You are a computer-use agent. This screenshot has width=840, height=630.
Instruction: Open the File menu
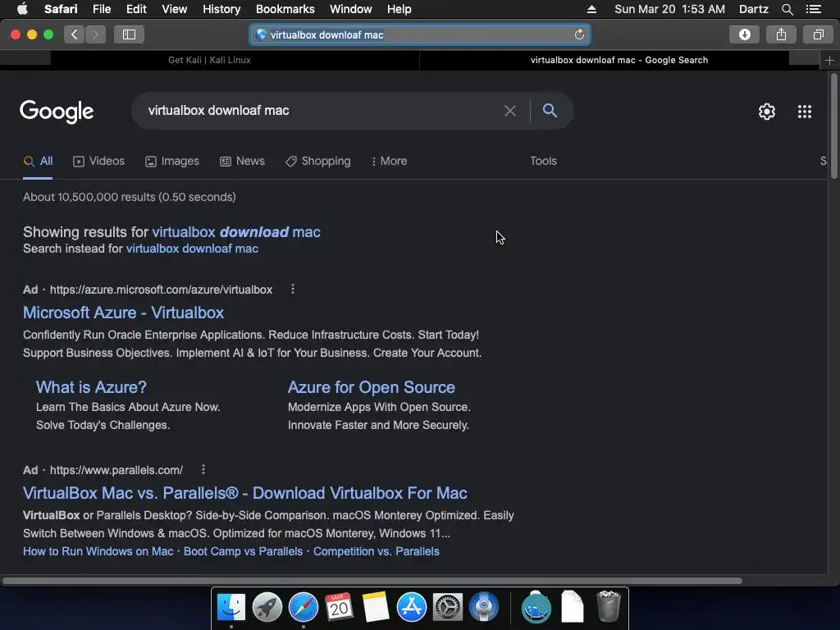(101, 9)
